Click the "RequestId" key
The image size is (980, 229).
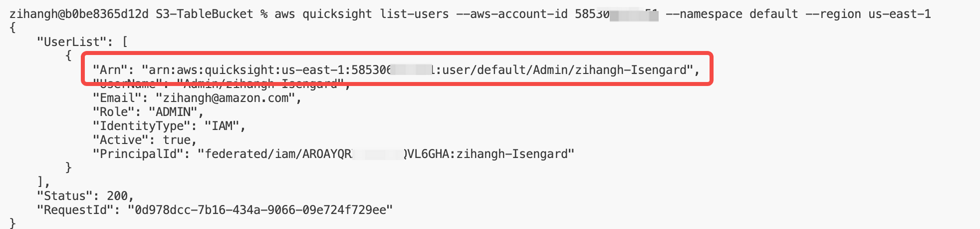tap(72, 210)
